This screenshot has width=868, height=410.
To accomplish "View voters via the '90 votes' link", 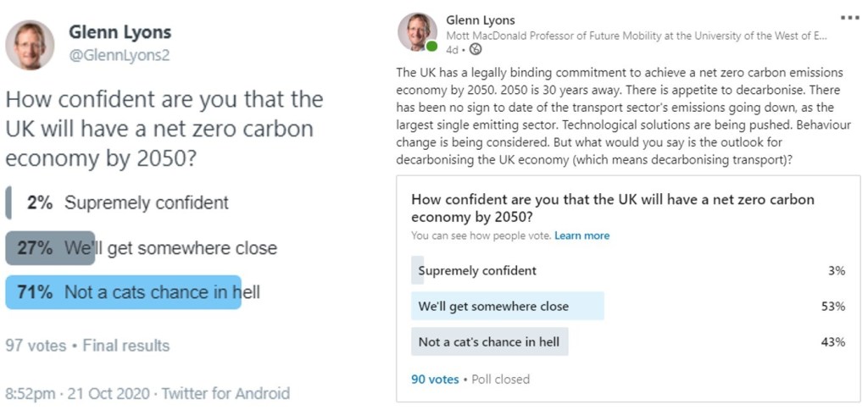I will [x=435, y=380].
